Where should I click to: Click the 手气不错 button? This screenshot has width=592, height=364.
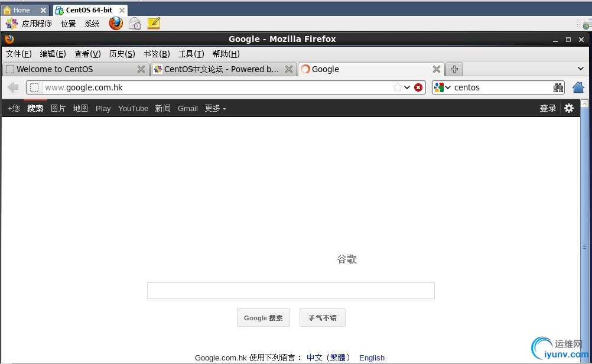tap(323, 318)
